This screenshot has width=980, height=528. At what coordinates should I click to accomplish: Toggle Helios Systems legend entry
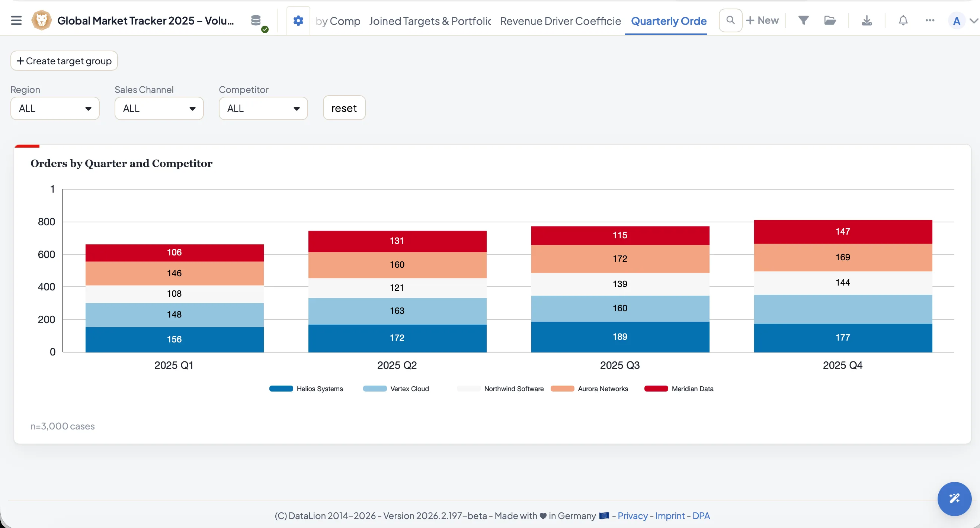point(306,389)
